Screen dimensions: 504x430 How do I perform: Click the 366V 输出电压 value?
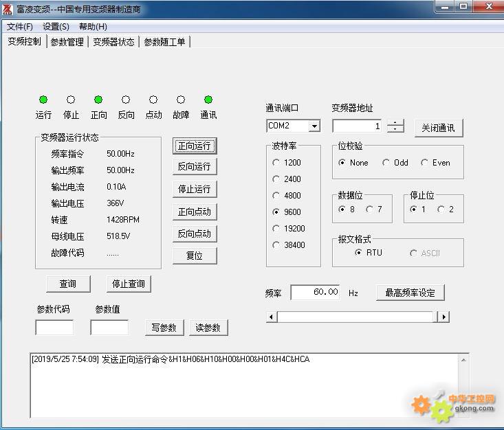tap(115, 203)
